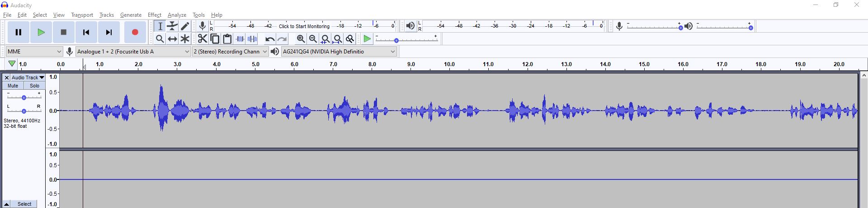Click the Paste clipboard icon
The image size is (868, 208).
[x=227, y=39]
